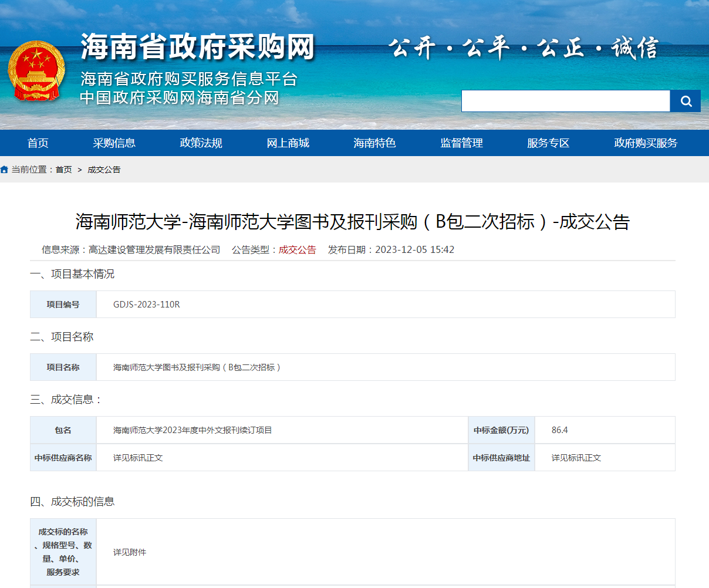
Task: Click the red 成交公告 announcement type
Action: (x=298, y=249)
